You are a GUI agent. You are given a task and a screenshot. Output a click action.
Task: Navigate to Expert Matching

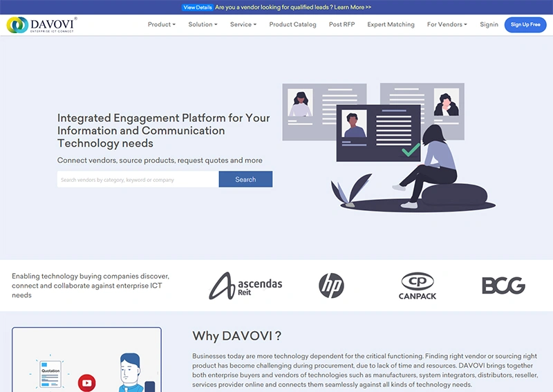391,25
